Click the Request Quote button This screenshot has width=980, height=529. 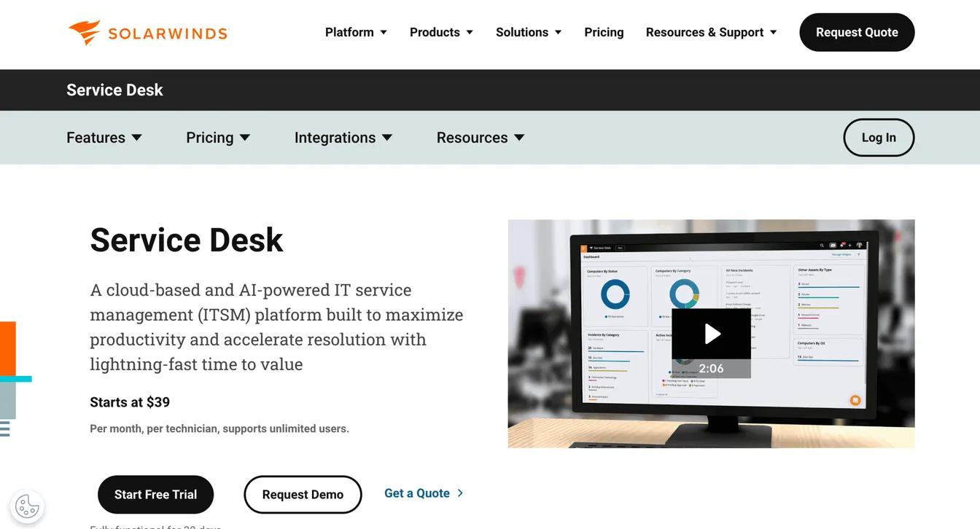pyautogui.click(x=857, y=32)
